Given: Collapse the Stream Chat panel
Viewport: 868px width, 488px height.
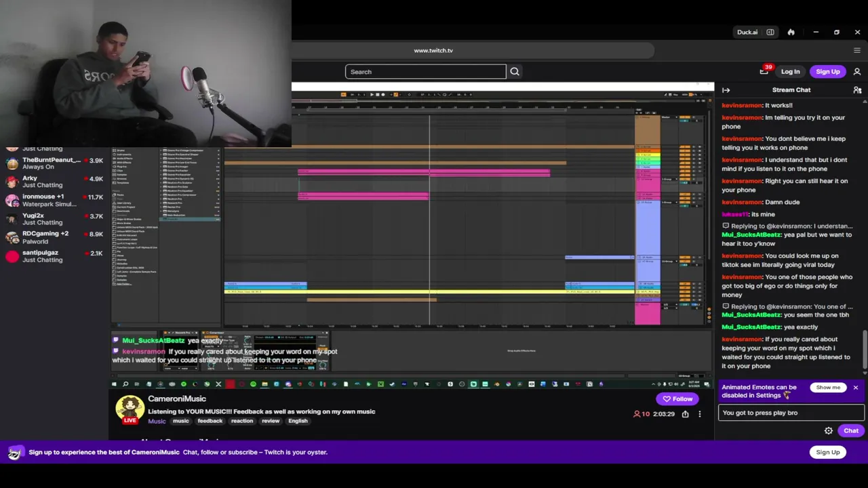Looking at the screenshot, I should (726, 90).
